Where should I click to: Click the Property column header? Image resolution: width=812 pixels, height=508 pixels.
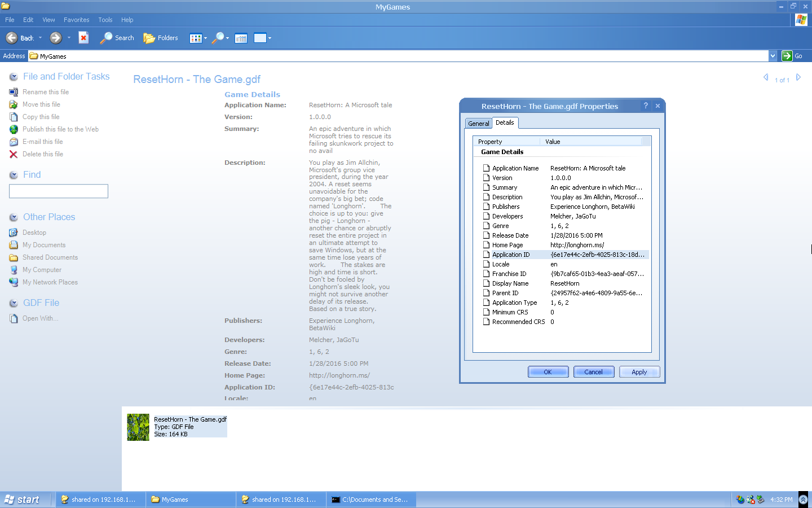tap(506, 142)
